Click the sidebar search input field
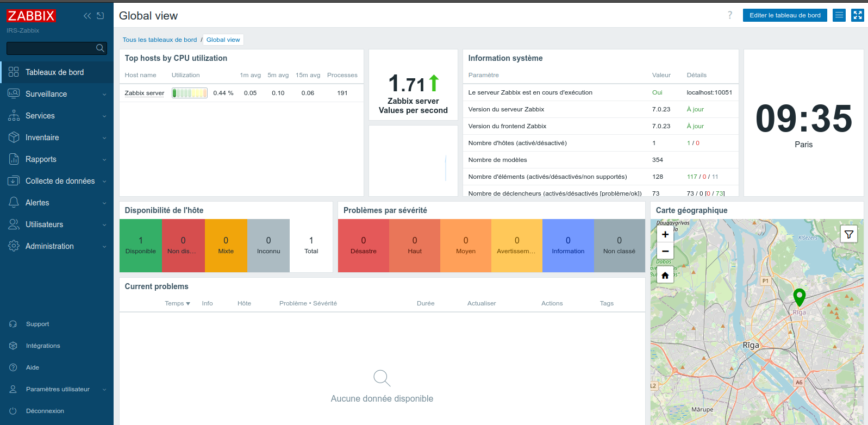This screenshot has height=425, width=868. [x=57, y=48]
